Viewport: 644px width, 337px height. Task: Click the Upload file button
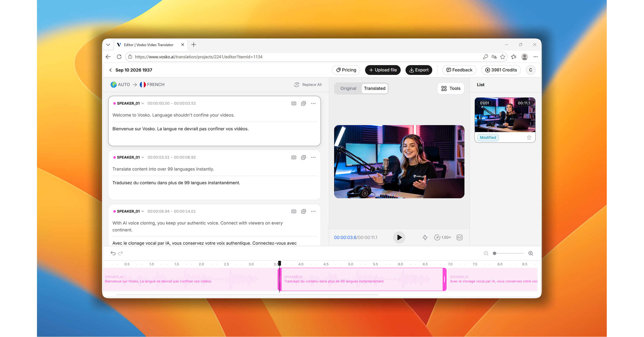coord(383,70)
